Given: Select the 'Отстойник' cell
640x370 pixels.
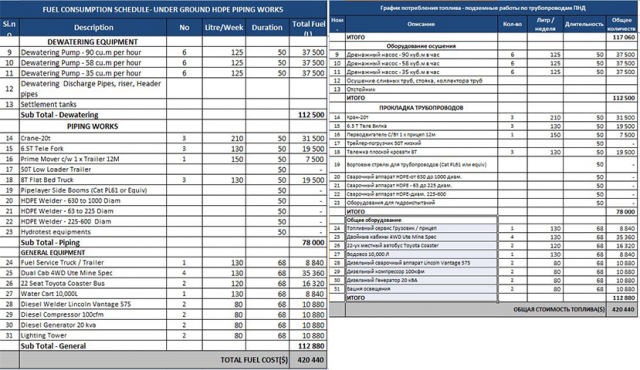Looking at the screenshot, I should tap(421, 89).
